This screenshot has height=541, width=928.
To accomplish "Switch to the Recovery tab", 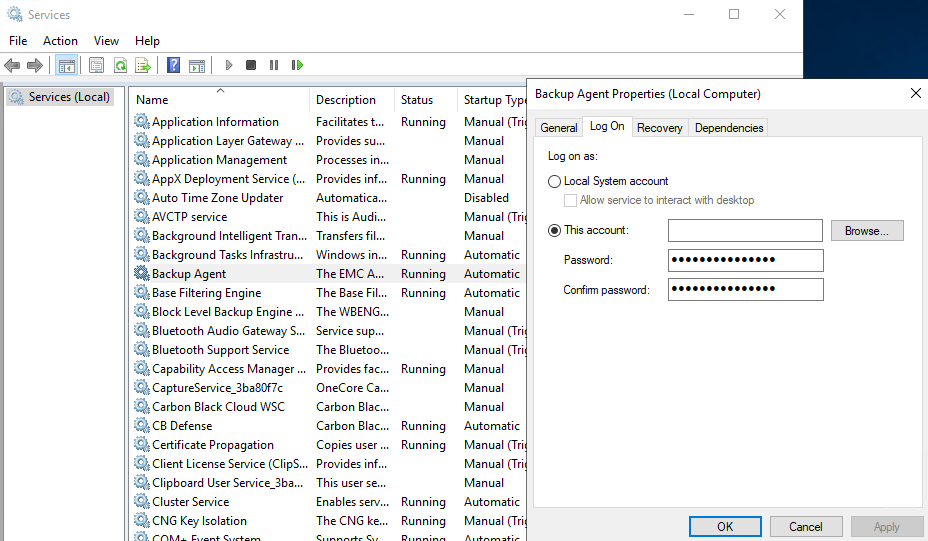I will tap(659, 127).
